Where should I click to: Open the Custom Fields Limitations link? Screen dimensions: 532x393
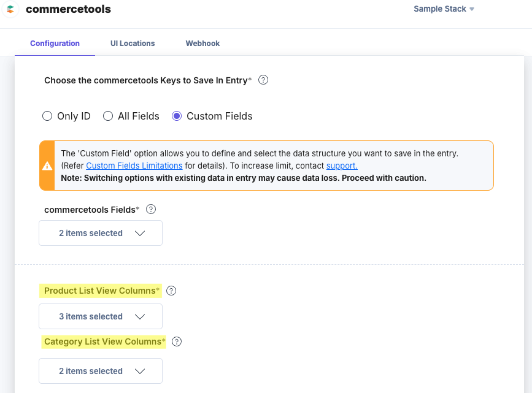[x=134, y=166]
